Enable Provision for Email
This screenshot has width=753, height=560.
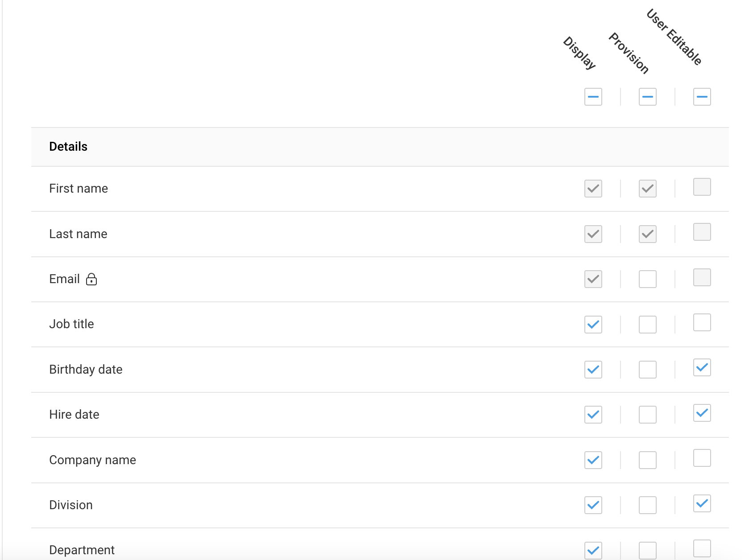(647, 280)
